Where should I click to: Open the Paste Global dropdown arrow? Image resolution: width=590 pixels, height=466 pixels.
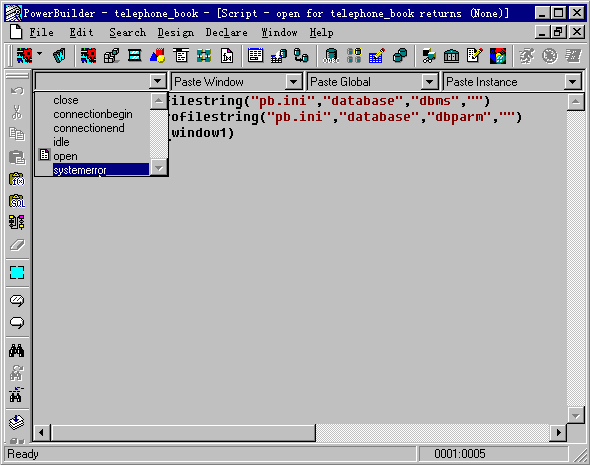click(x=429, y=81)
